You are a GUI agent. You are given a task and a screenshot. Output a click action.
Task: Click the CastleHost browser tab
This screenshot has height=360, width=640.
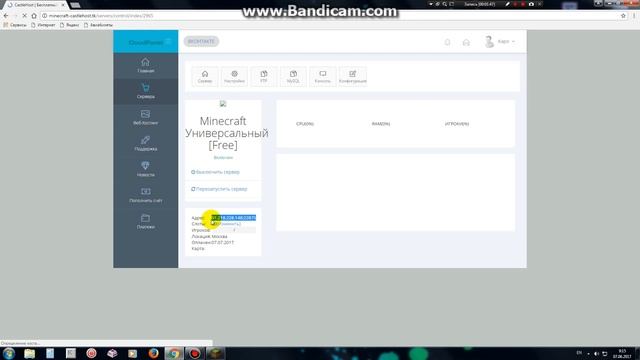[x=35, y=5]
